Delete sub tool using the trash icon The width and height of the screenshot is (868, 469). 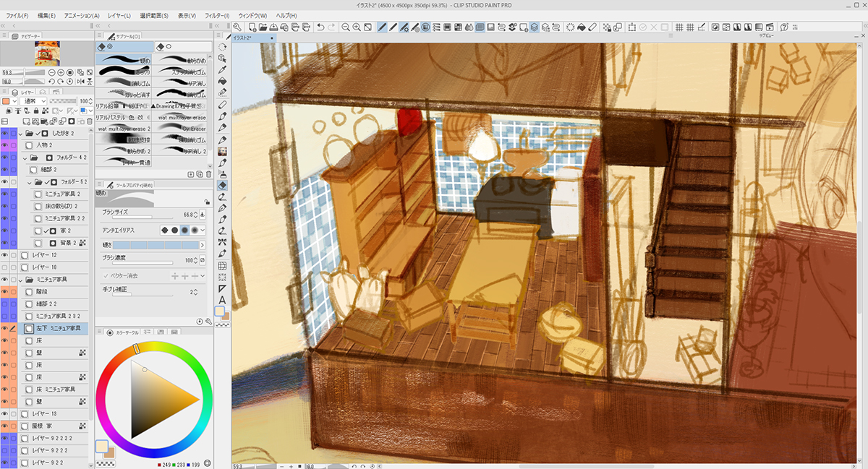click(x=209, y=174)
